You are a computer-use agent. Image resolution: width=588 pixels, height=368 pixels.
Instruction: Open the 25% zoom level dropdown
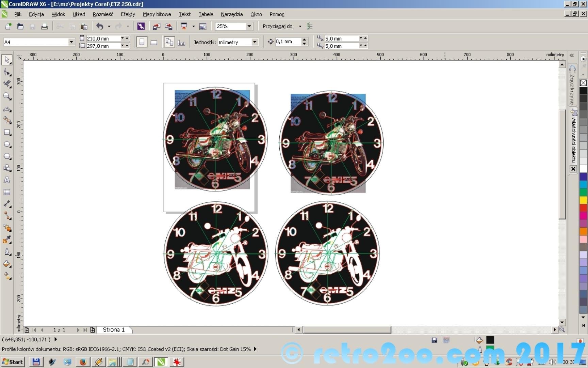(249, 26)
